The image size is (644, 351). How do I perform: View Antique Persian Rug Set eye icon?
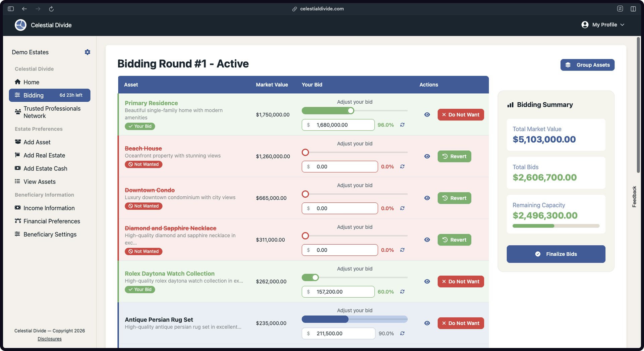click(x=427, y=323)
